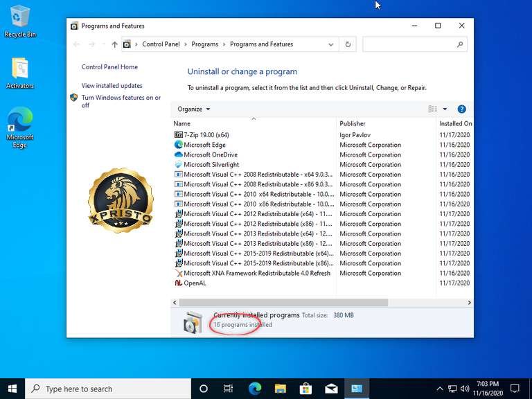Click the OpenAL program icon
The image size is (532, 399).
pyautogui.click(x=179, y=283)
